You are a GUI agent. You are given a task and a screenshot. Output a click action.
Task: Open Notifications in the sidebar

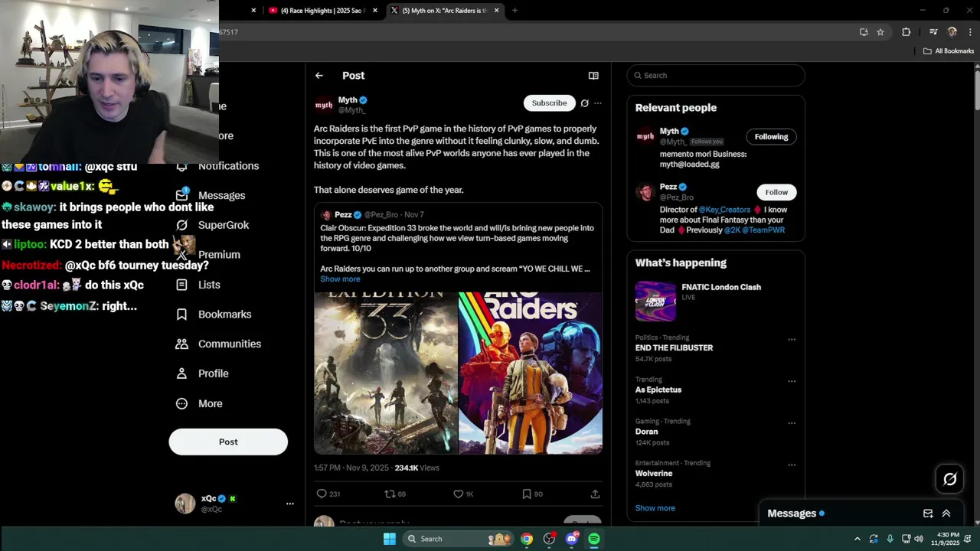point(217,166)
